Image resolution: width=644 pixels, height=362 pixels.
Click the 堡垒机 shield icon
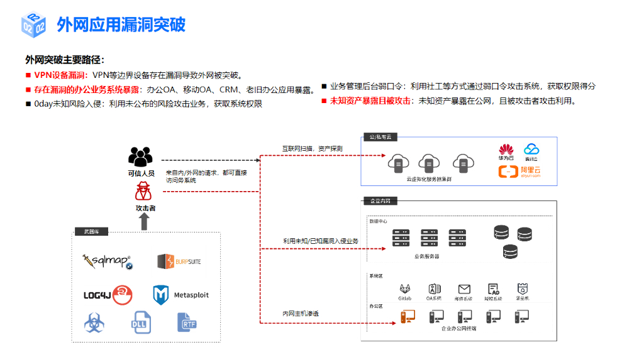click(523, 288)
